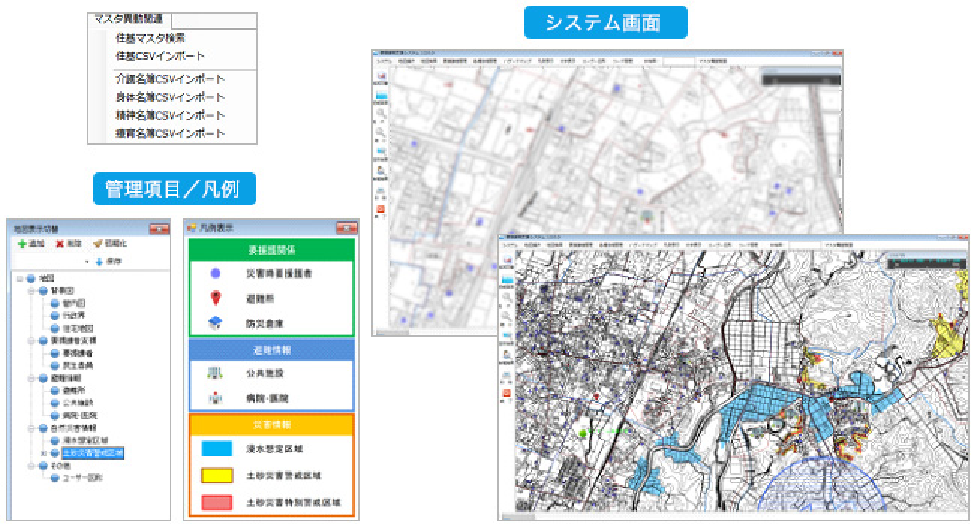Click 住基マスタ検索 in the menu

click(150, 38)
